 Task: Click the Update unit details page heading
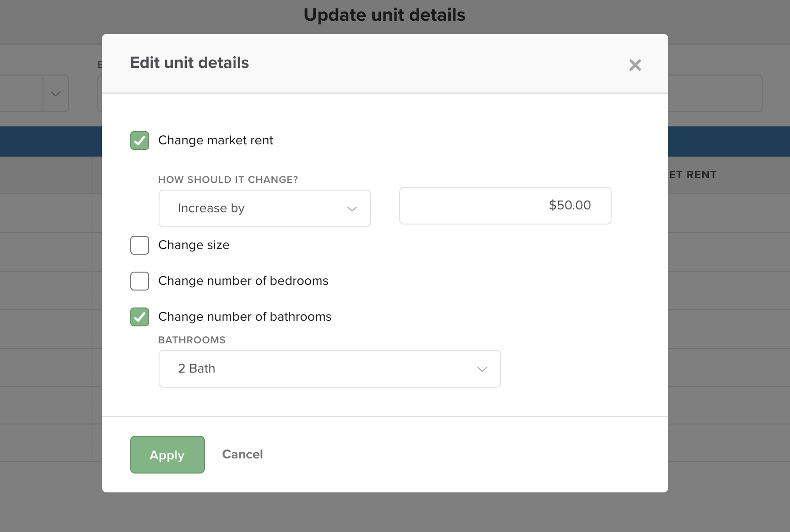point(385,15)
